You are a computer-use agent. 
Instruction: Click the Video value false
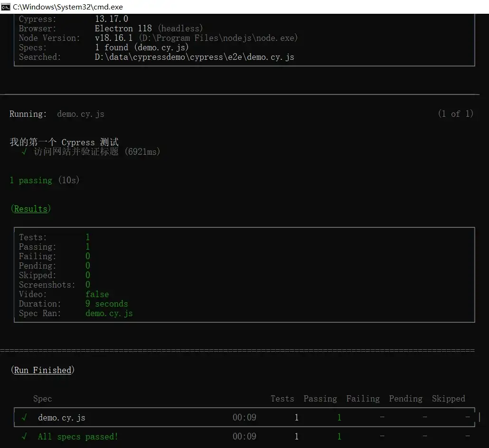(x=97, y=294)
